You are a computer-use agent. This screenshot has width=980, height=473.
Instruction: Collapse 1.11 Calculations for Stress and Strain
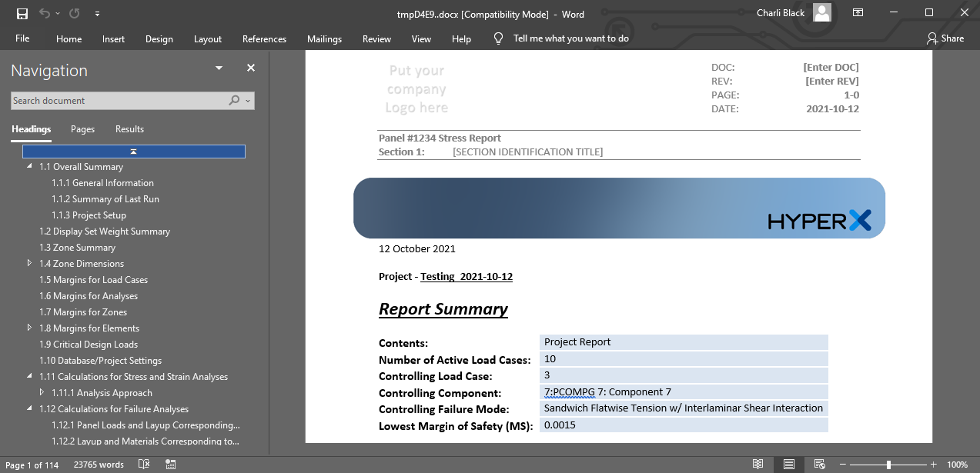tap(29, 376)
